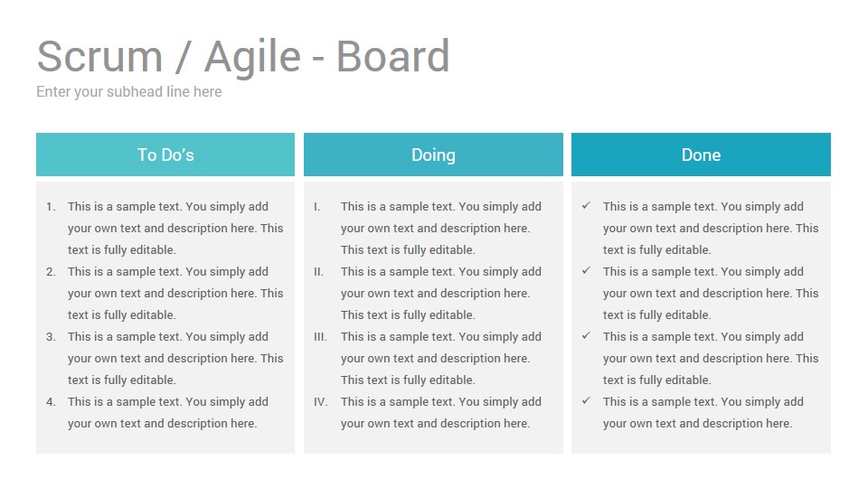Click the 'Enter your subhead line here' text
The height and width of the screenshot is (488, 868).
129,92
